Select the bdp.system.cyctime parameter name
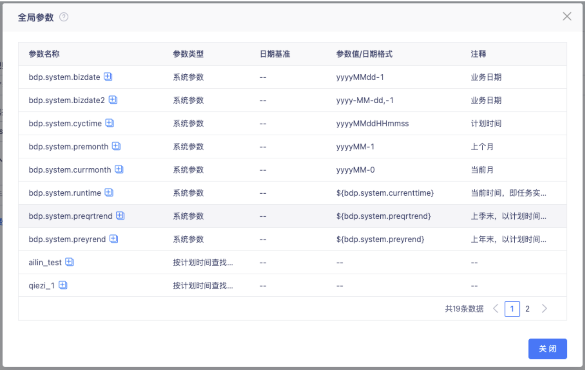The width and height of the screenshot is (588, 374). point(65,123)
